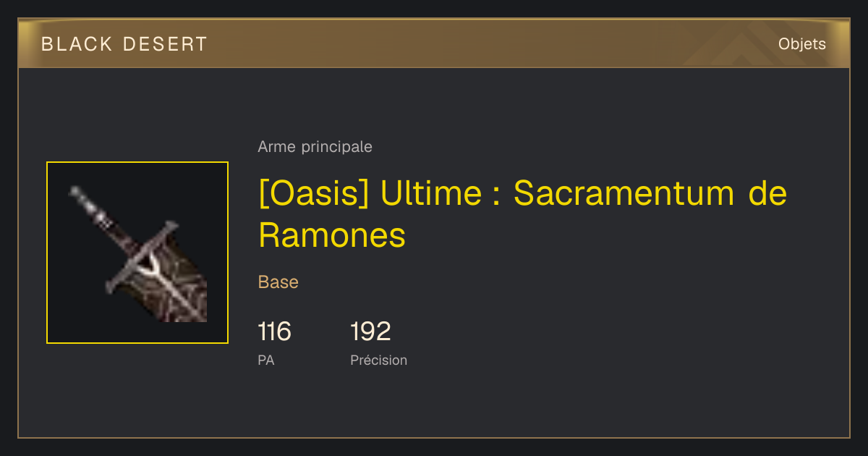Click the Précision stat label
868x456 pixels.
[379, 360]
